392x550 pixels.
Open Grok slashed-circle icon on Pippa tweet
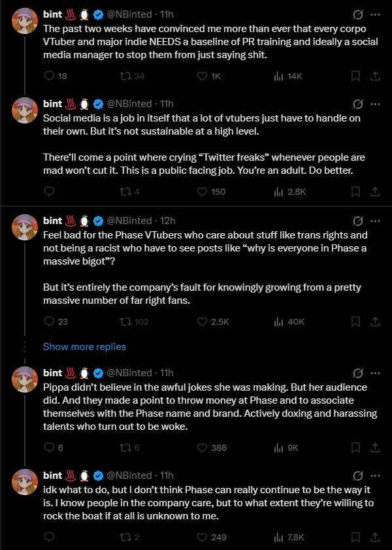point(357,373)
